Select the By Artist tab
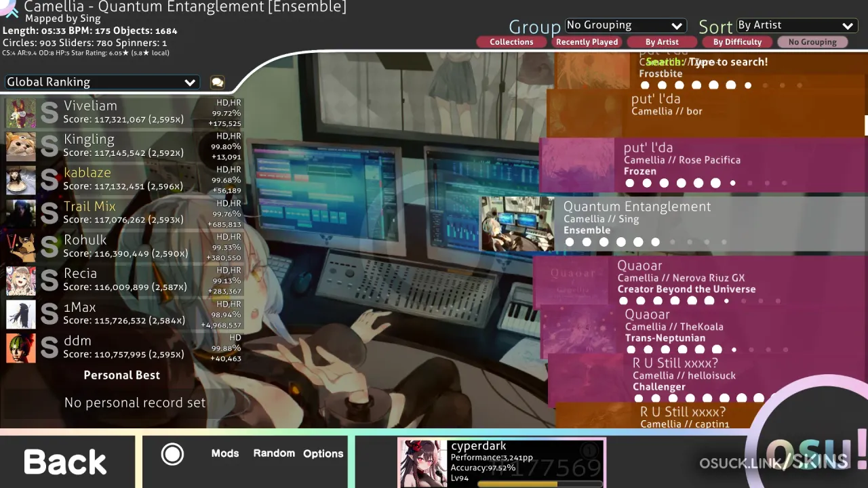This screenshot has width=868, height=488. click(662, 42)
